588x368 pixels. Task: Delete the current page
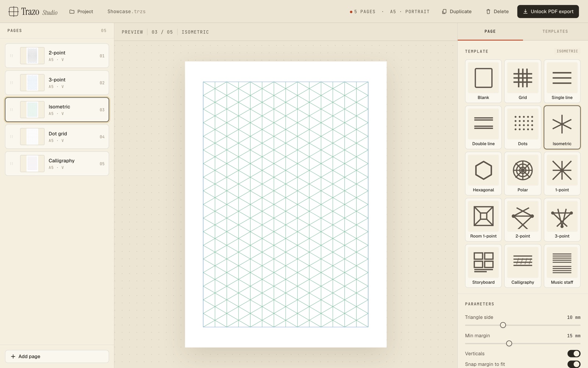(x=497, y=11)
